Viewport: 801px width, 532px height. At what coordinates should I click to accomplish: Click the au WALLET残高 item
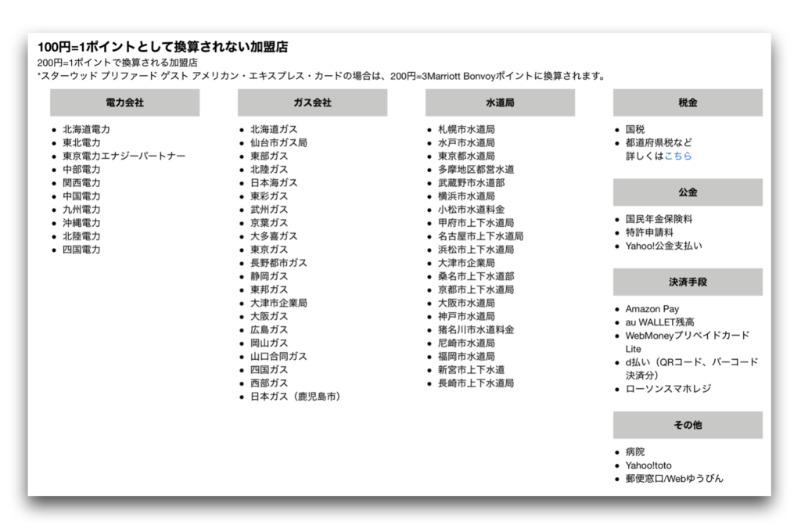point(659,322)
